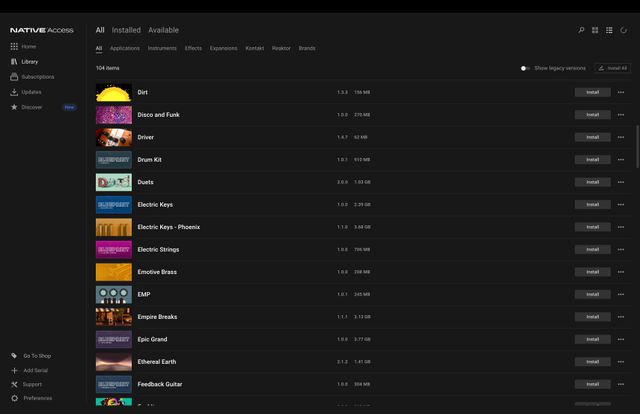Click the 104 items count label
Screen dimensions: 640x414
pyautogui.click(x=108, y=68)
